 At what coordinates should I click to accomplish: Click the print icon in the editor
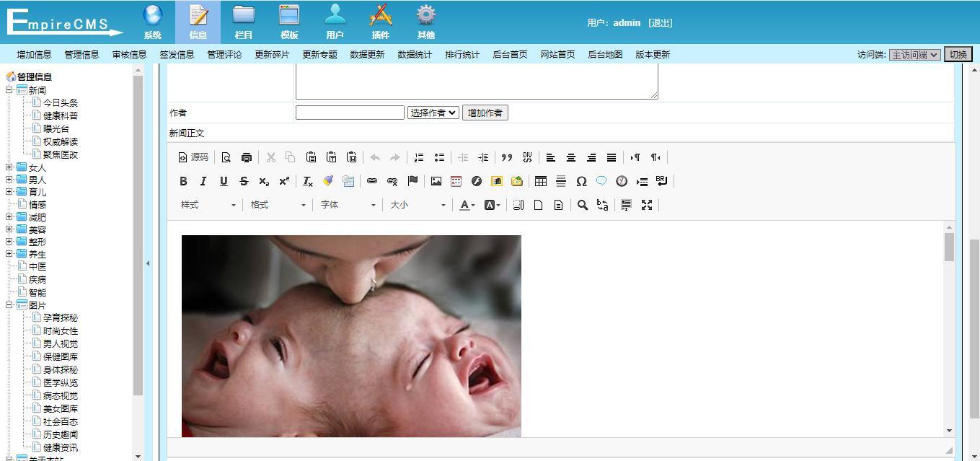coord(247,157)
